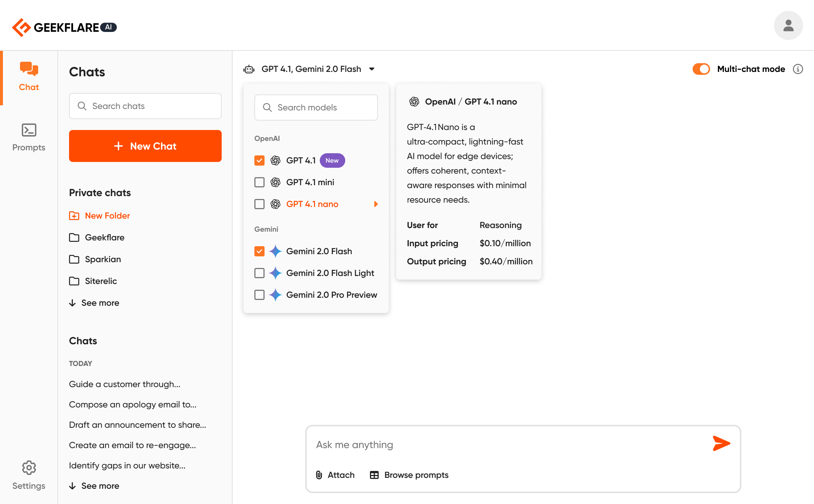814x504 pixels.
Task: Expand GPT 4.1 nano details arrow
Action: [x=376, y=204]
